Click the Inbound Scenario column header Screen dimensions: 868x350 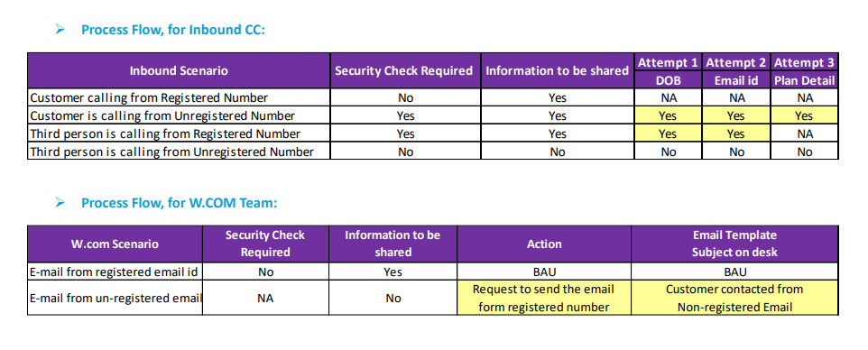point(179,71)
